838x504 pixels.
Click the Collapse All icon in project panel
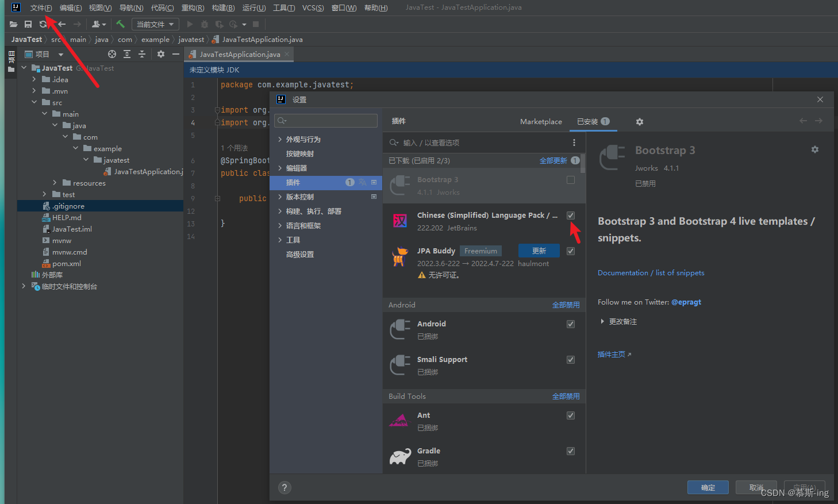click(142, 54)
